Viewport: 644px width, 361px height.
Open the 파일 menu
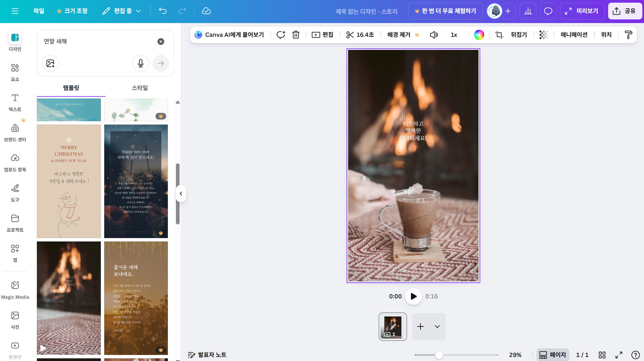[x=39, y=11]
